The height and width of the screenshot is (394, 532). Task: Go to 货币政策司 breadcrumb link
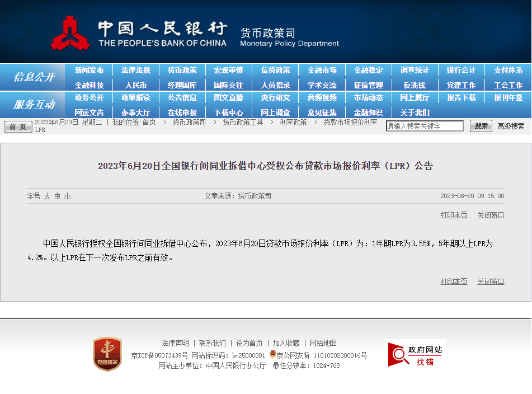189,122
